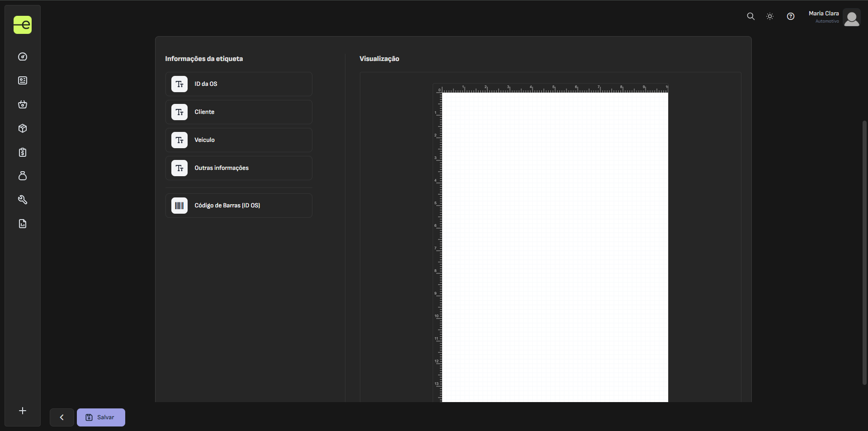Add the Código de Barras (ID OS) element
This screenshot has height=431, width=868.
tap(239, 206)
